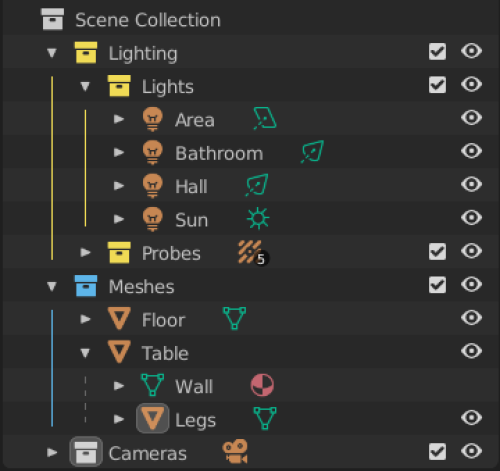Select the Scene Collection row
The image size is (500, 471).
coord(250,19)
